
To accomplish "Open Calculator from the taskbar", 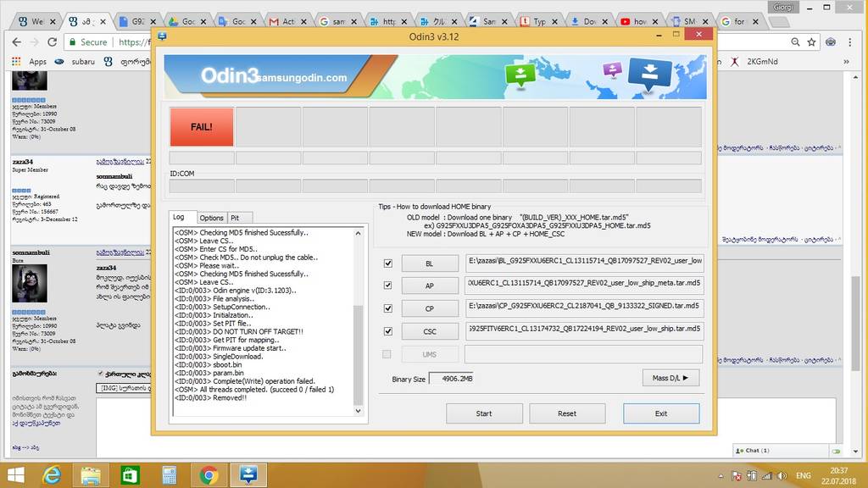I will 170,474.
